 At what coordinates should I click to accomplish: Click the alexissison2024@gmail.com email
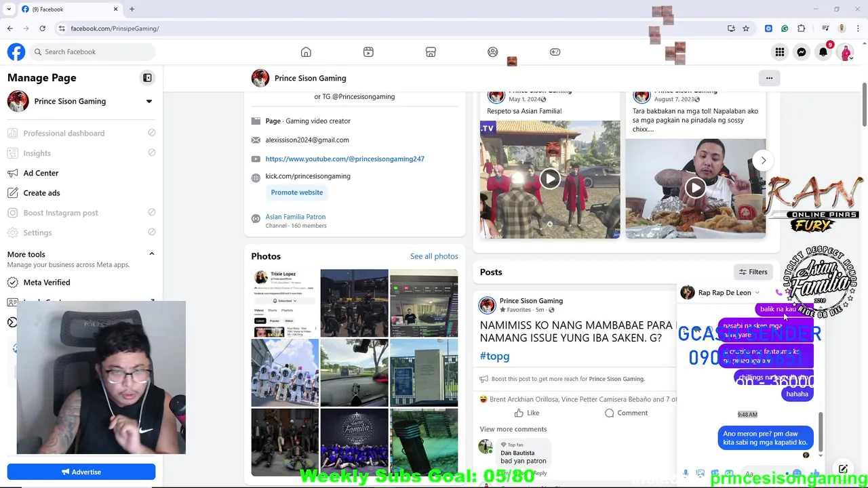pos(307,140)
